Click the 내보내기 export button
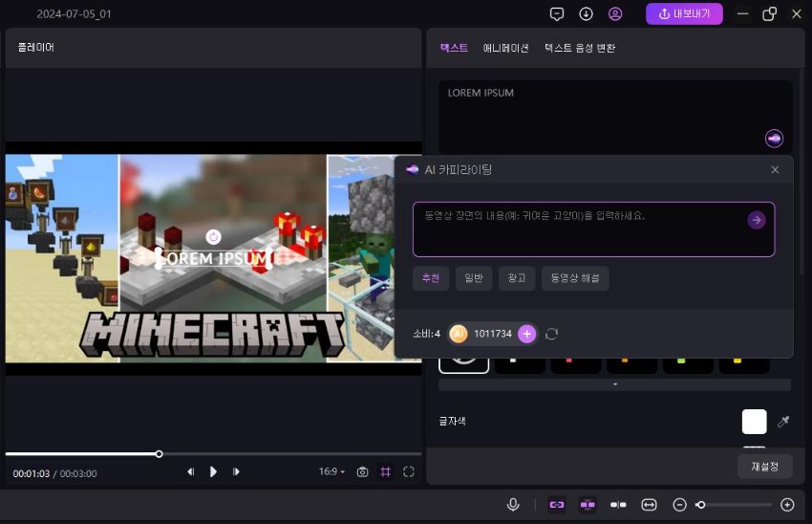Screen dimensions: 812x524 [x=684, y=14]
